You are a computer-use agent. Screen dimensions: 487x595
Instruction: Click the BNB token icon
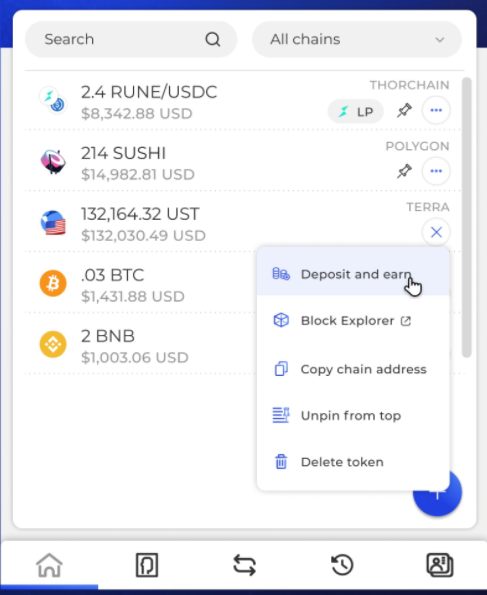[x=53, y=344]
